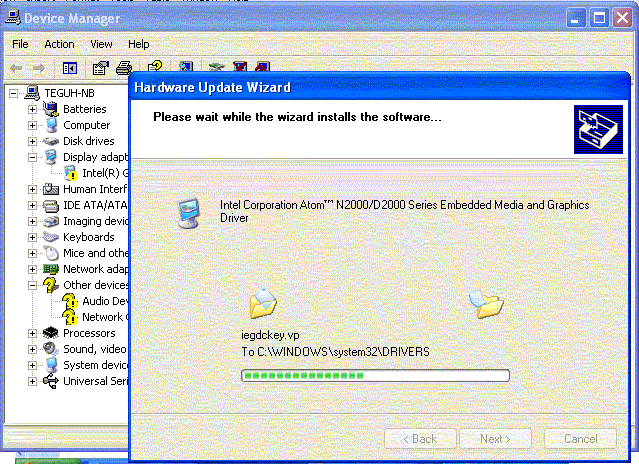Click the Update Driver toolbar icon
Image resolution: width=639 pixels, height=464 pixels.
[x=216, y=66]
